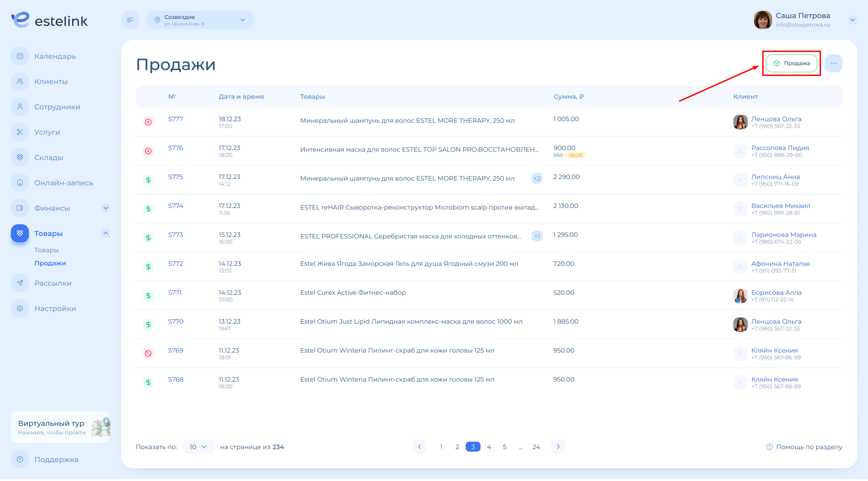Go to page 4

click(489, 447)
